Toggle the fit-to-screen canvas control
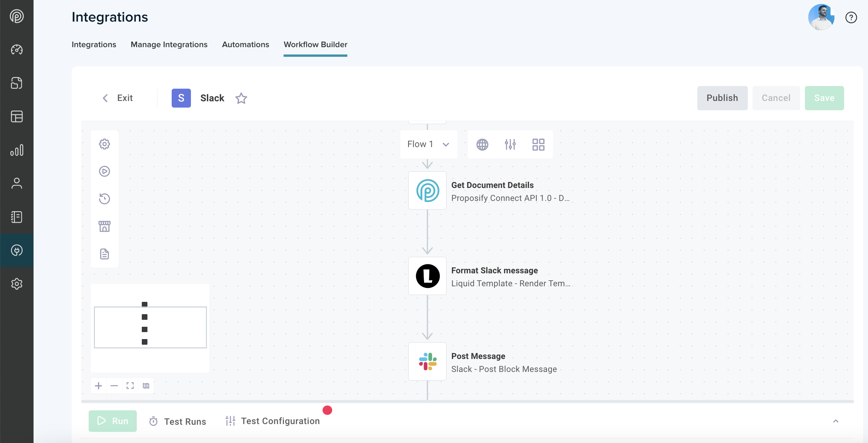Screen dimensions: 868x443 click(x=130, y=386)
